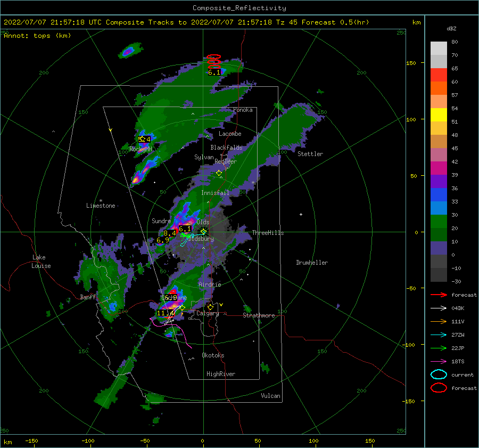Click the Vulcan city label
The height and width of the screenshot is (448, 479).
click(270, 396)
